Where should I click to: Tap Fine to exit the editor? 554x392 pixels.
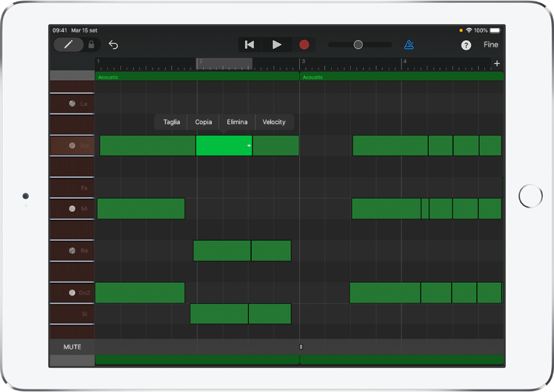(490, 45)
